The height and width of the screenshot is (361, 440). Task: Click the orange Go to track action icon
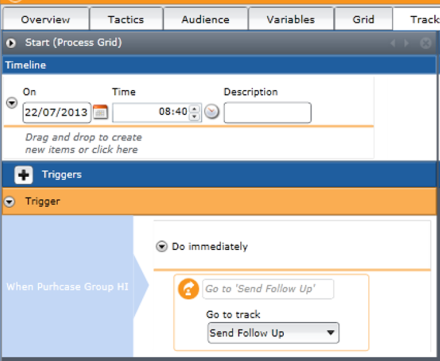pyautogui.click(x=188, y=289)
